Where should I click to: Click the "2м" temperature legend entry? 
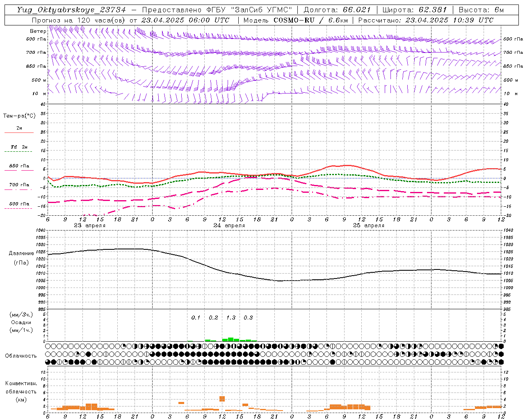click(x=19, y=128)
